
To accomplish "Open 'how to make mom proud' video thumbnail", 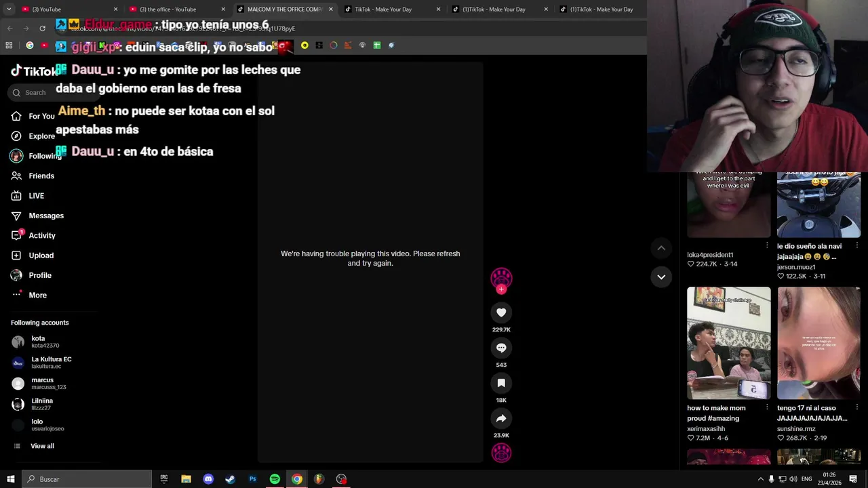I will (729, 343).
